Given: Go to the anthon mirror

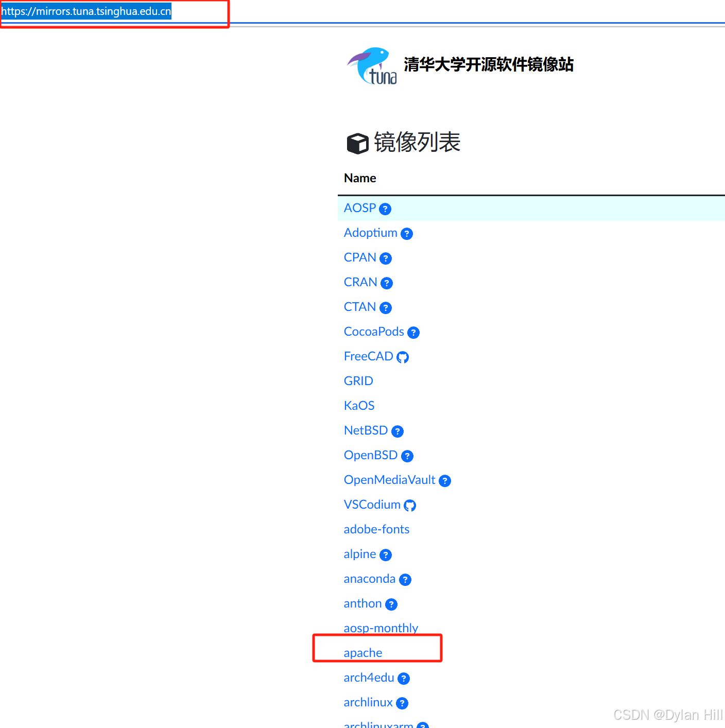Looking at the screenshot, I should [363, 603].
